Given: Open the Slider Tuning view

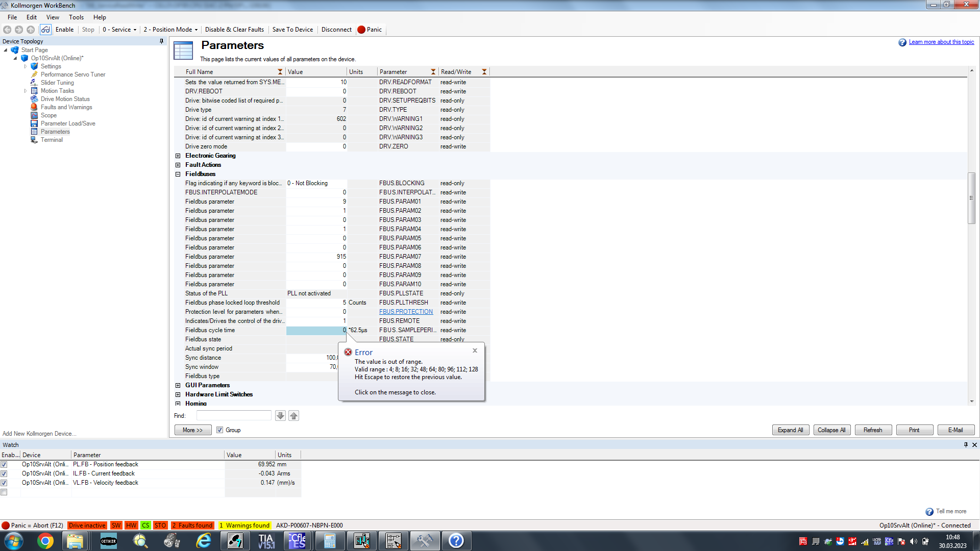Looking at the screenshot, I should coord(57,83).
